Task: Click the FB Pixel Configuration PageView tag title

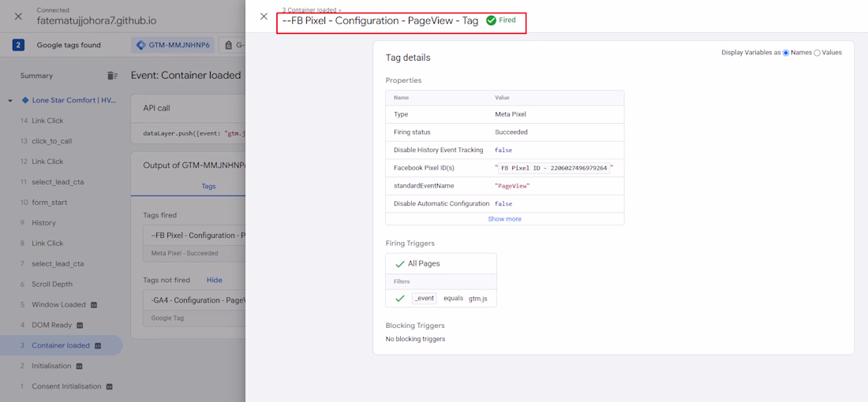Action: click(380, 21)
